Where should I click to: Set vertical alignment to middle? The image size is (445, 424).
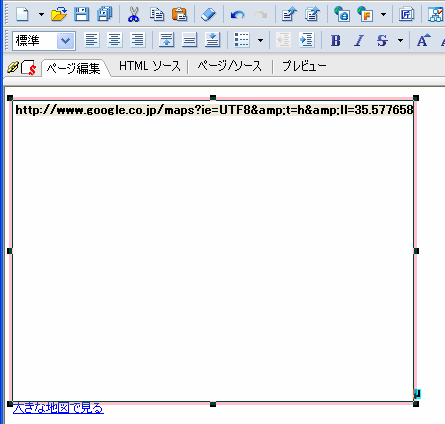coord(189,40)
